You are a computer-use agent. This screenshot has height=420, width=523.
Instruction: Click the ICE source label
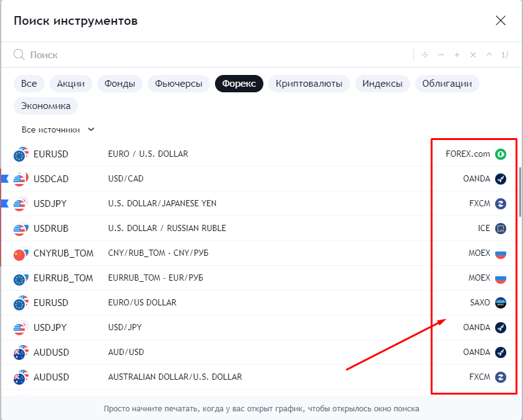pyautogui.click(x=483, y=228)
